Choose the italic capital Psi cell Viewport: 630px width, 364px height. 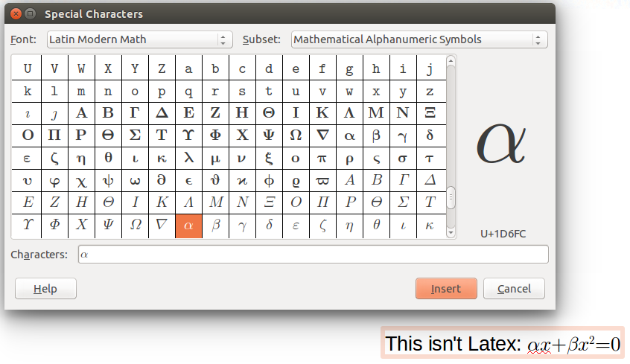pyautogui.click(x=108, y=226)
